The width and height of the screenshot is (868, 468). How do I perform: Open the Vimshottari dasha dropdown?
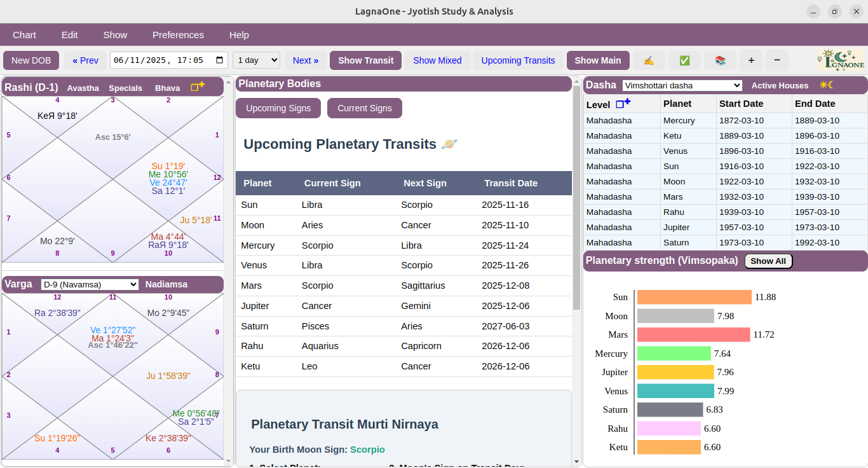click(x=682, y=85)
